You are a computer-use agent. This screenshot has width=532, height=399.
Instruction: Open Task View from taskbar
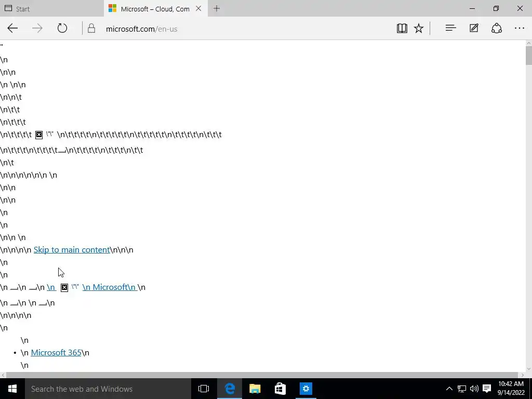point(204,389)
